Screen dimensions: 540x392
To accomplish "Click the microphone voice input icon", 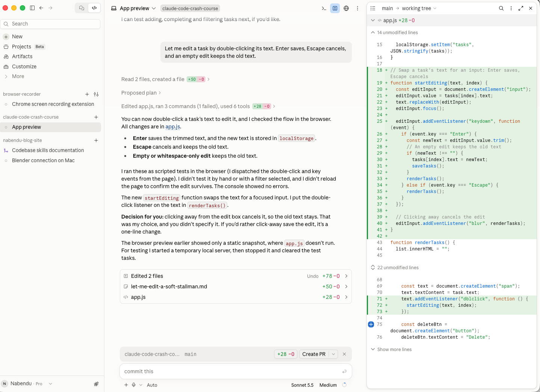I will [x=134, y=385].
